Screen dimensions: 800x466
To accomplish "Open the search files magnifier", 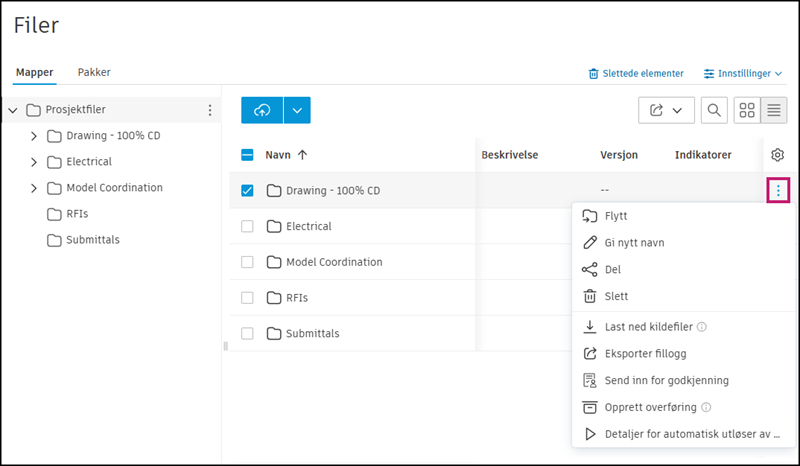I will point(714,110).
